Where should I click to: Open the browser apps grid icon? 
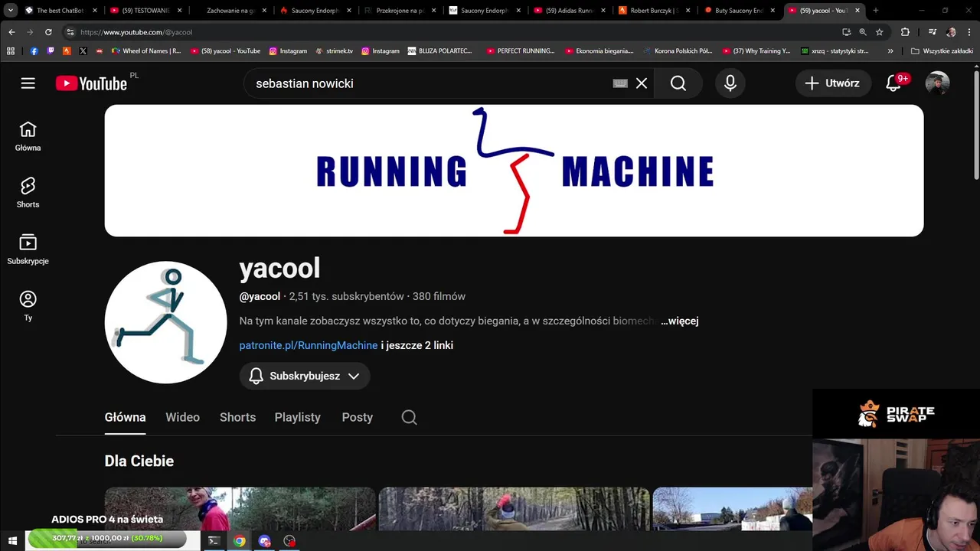pyautogui.click(x=11, y=51)
